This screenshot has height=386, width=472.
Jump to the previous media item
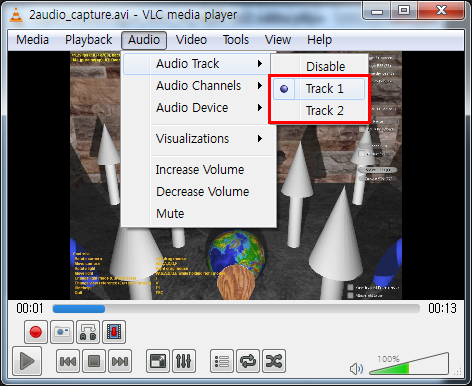click(x=68, y=361)
